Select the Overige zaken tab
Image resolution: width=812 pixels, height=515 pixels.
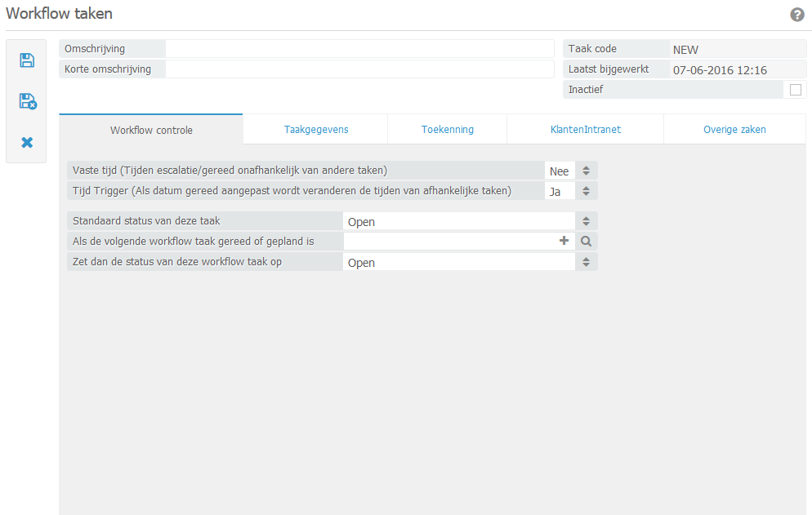(734, 130)
